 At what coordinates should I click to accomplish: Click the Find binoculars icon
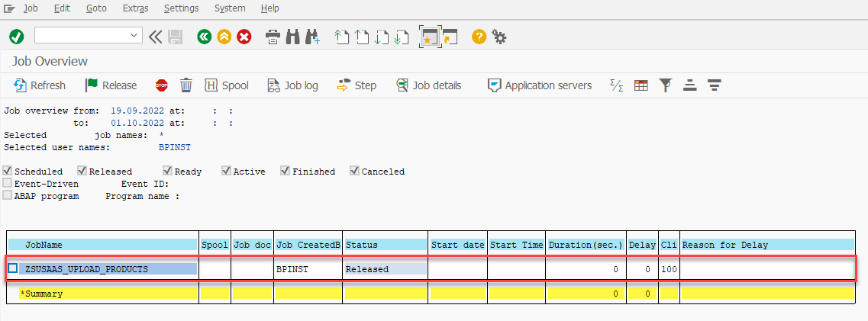pyautogui.click(x=292, y=37)
